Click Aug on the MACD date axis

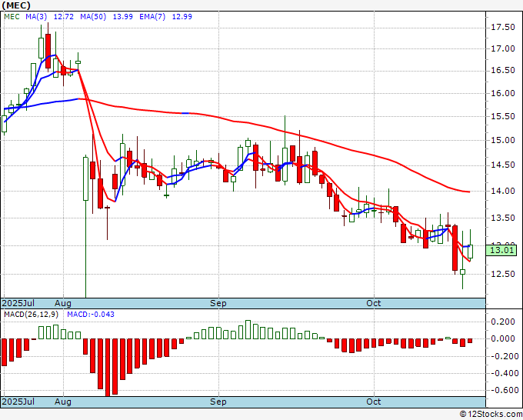(63, 402)
